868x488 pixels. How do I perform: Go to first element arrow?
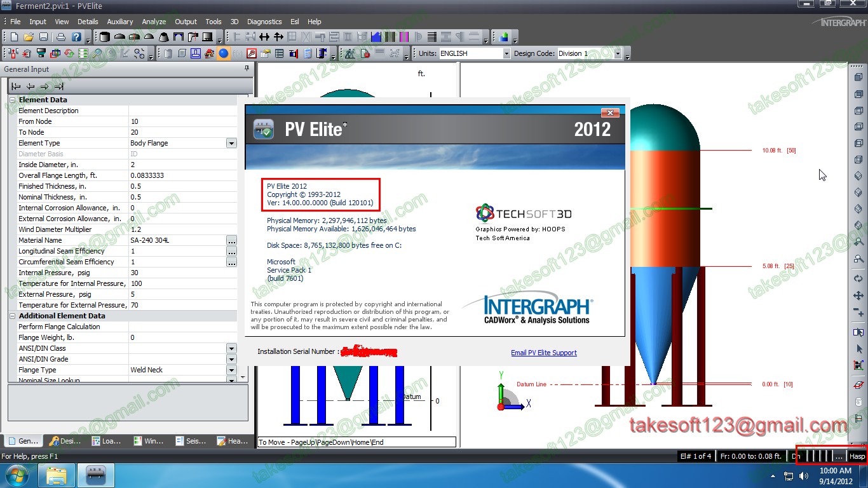tap(17, 86)
